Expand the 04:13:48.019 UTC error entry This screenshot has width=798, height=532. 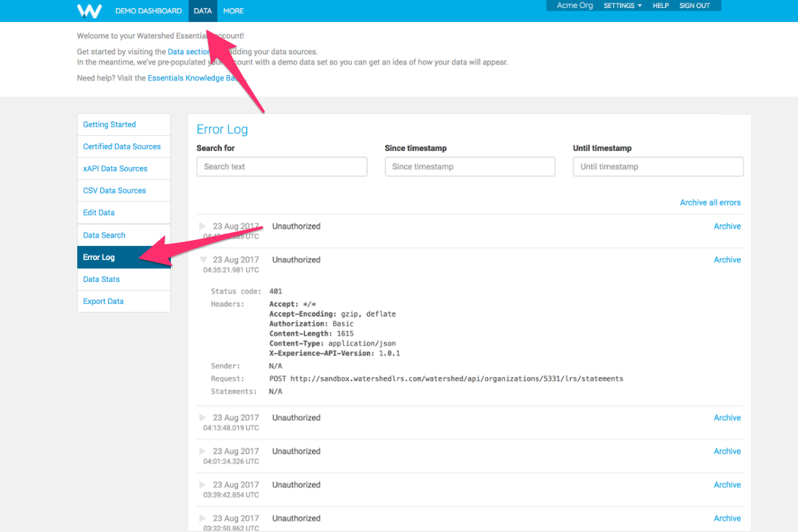click(203, 418)
